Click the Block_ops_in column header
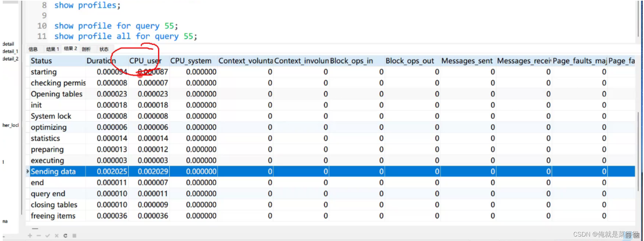644x241 pixels. click(x=357, y=61)
